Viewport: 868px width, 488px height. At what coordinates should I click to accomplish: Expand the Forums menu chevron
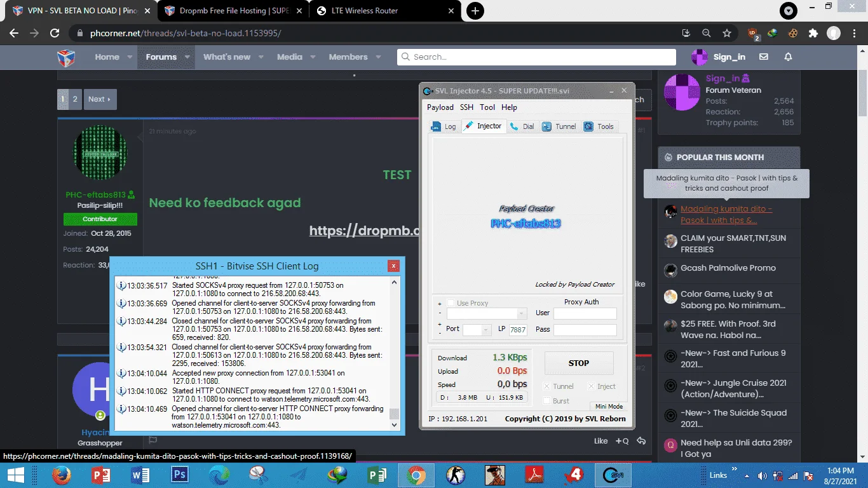187,57
